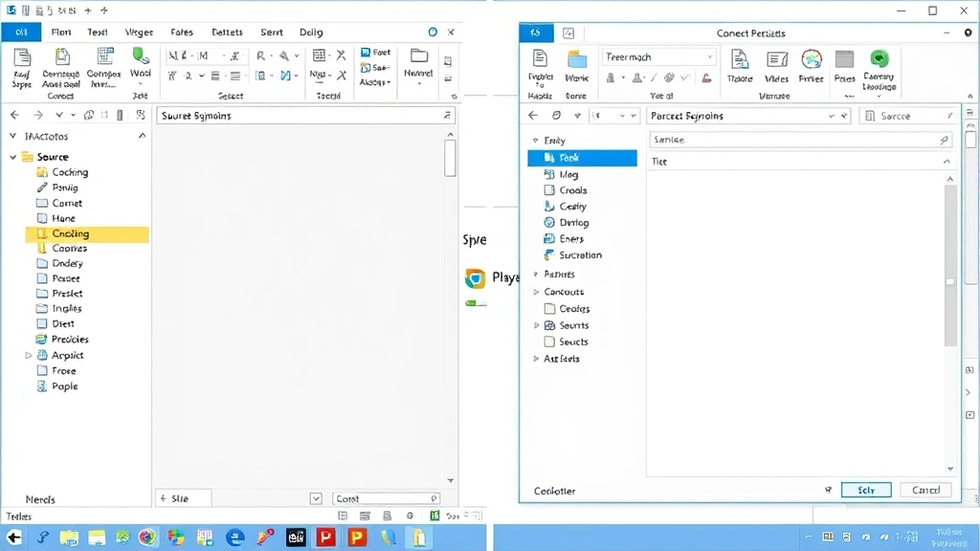Select the yellow Work folder icon in the dialog
The image size is (980, 551).
point(579,58)
